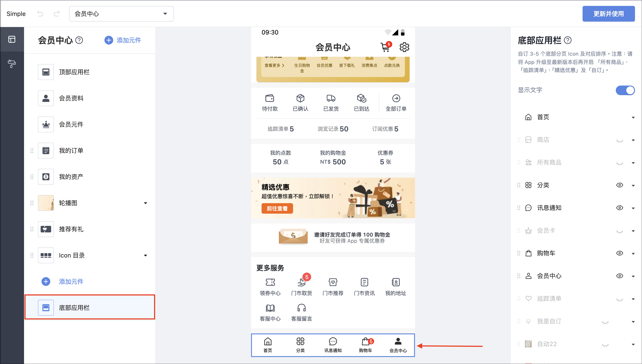Image resolution: width=642 pixels, height=364 pixels.
Task: Open the 会员中心 page selector dropdown
Action: point(121,14)
